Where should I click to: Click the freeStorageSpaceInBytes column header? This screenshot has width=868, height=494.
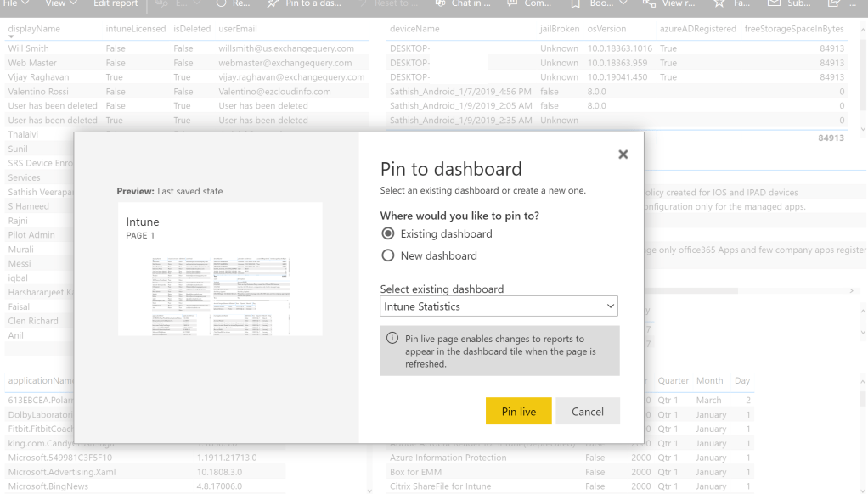tap(794, 30)
